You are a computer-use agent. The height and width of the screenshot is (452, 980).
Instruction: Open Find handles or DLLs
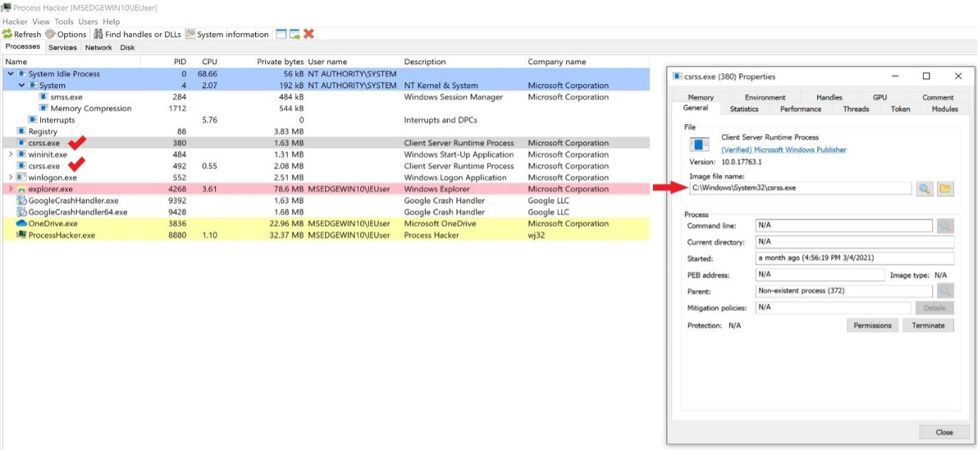(x=137, y=34)
